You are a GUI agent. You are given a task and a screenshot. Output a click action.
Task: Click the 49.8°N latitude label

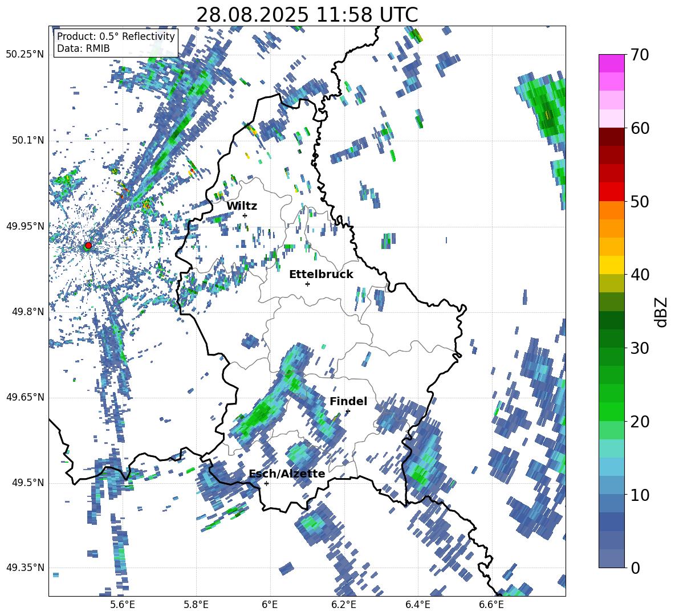[x=27, y=312]
